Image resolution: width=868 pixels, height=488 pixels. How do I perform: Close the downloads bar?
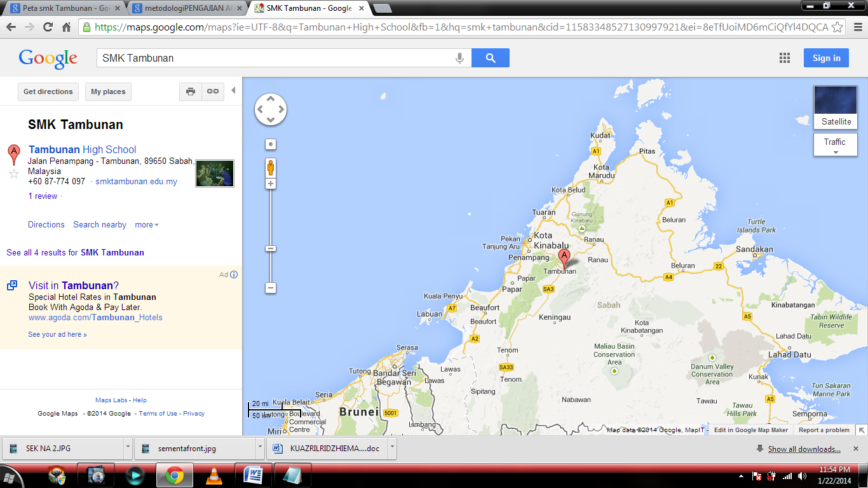pos(857,449)
